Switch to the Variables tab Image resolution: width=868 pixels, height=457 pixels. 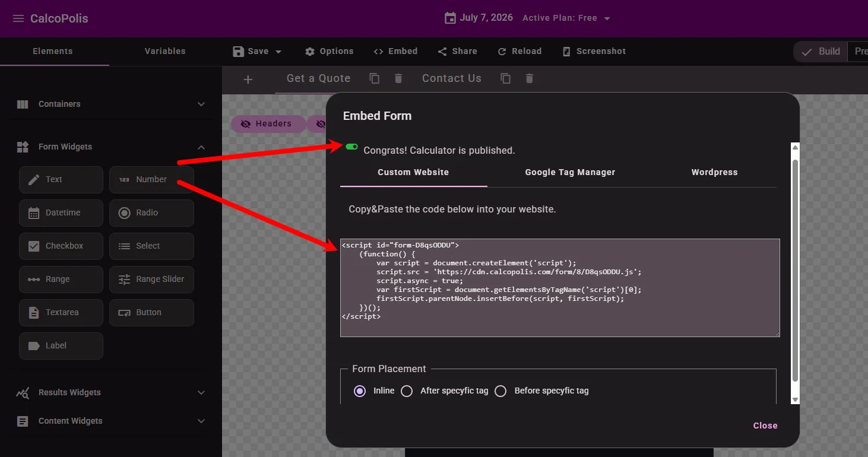point(165,51)
